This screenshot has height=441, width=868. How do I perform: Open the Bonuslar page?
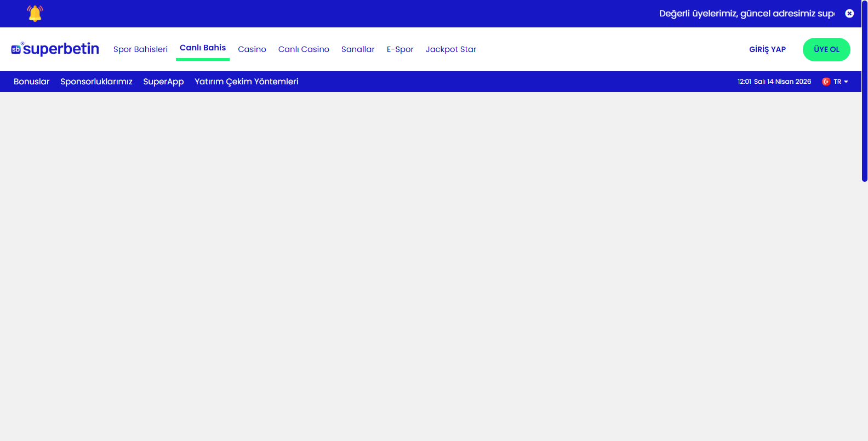point(31,82)
